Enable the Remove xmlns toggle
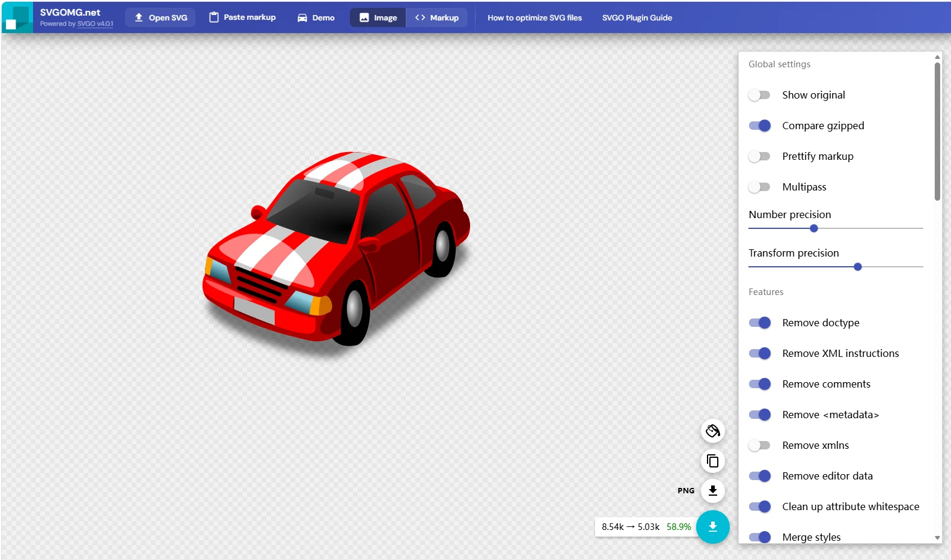 tap(760, 445)
